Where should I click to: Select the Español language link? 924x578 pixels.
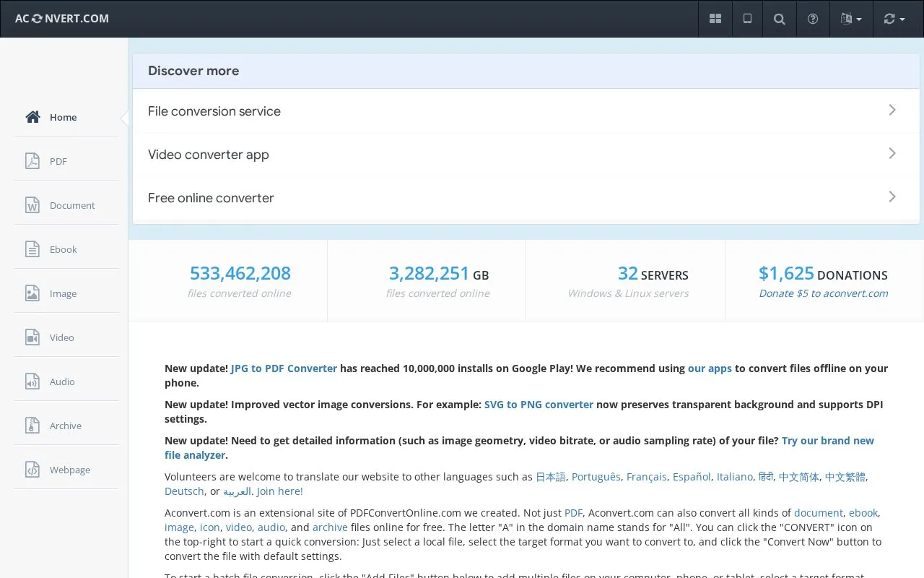(692, 477)
